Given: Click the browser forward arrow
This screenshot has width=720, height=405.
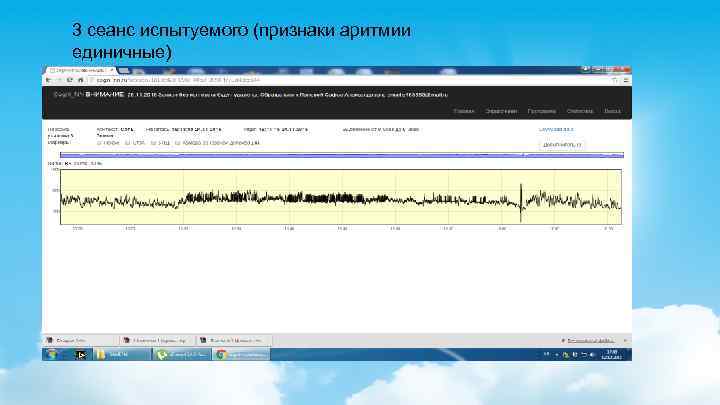Looking at the screenshot, I should click(59, 80).
